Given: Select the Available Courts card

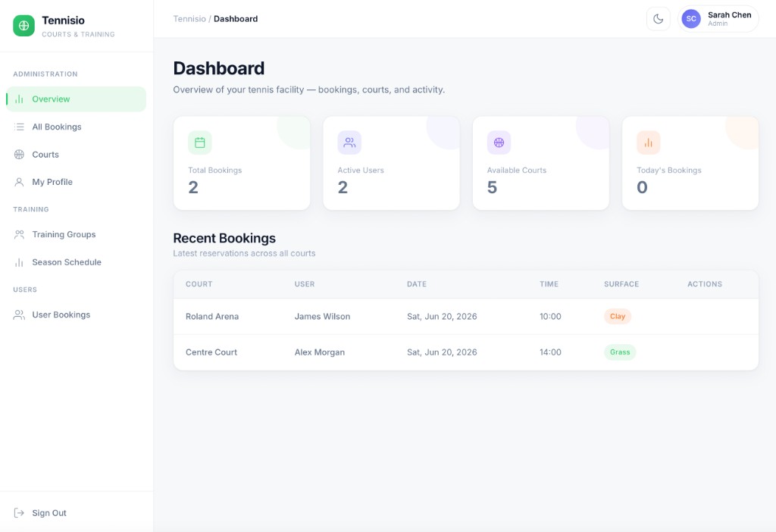Looking at the screenshot, I should click(541, 163).
